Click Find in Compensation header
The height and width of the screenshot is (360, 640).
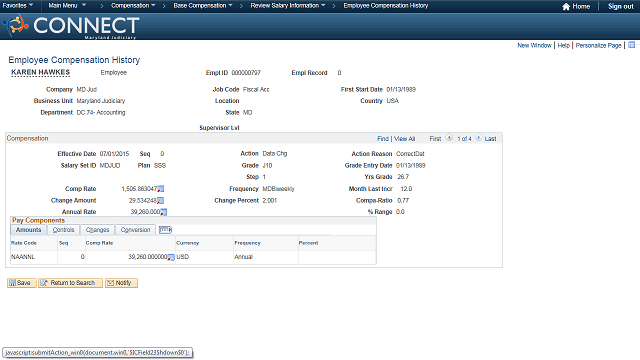coord(383,139)
